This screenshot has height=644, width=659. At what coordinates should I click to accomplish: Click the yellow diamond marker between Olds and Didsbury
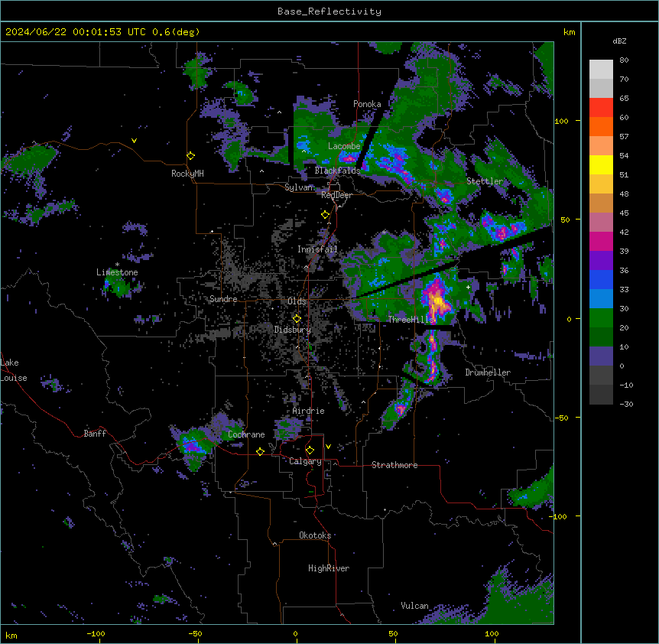pyautogui.click(x=297, y=319)
